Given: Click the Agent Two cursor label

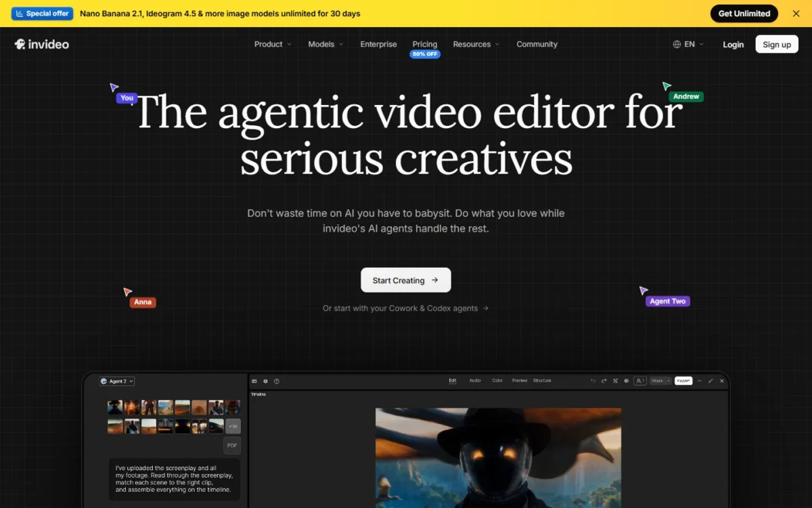Looking at the screenshot, I should pos(668,301).
